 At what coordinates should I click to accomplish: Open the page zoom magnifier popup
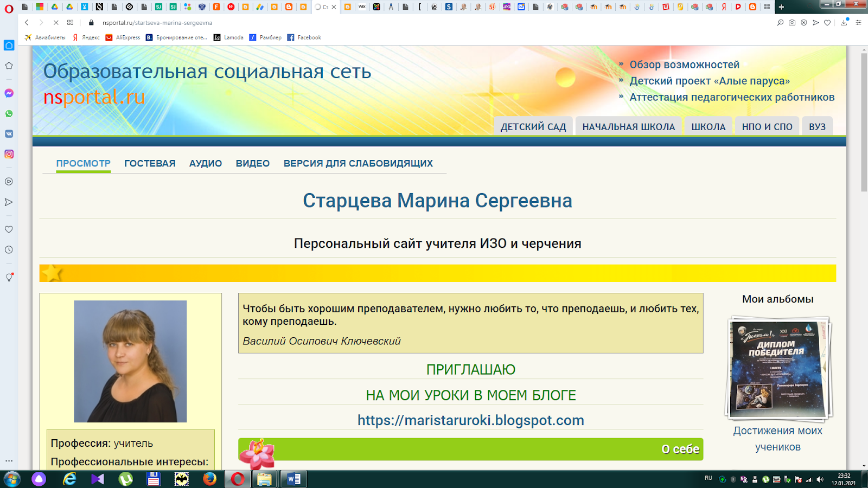click(780, 23)
